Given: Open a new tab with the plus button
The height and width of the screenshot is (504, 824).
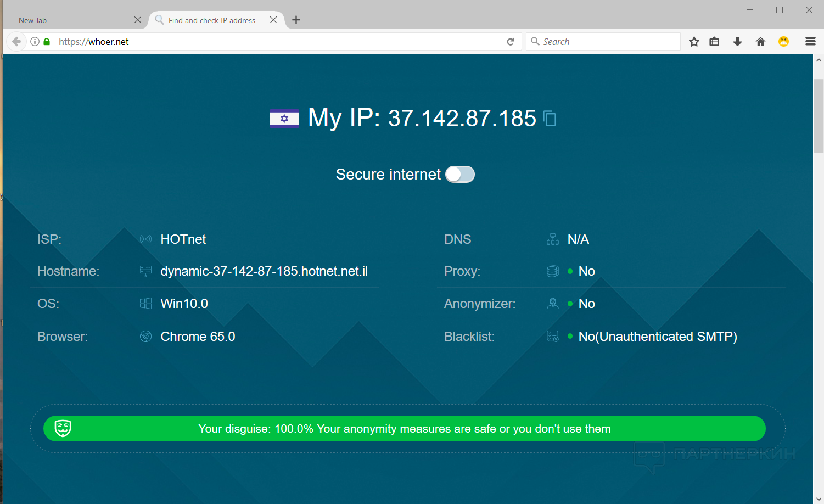Looking at the screenshot, I should tap(296, 20).
